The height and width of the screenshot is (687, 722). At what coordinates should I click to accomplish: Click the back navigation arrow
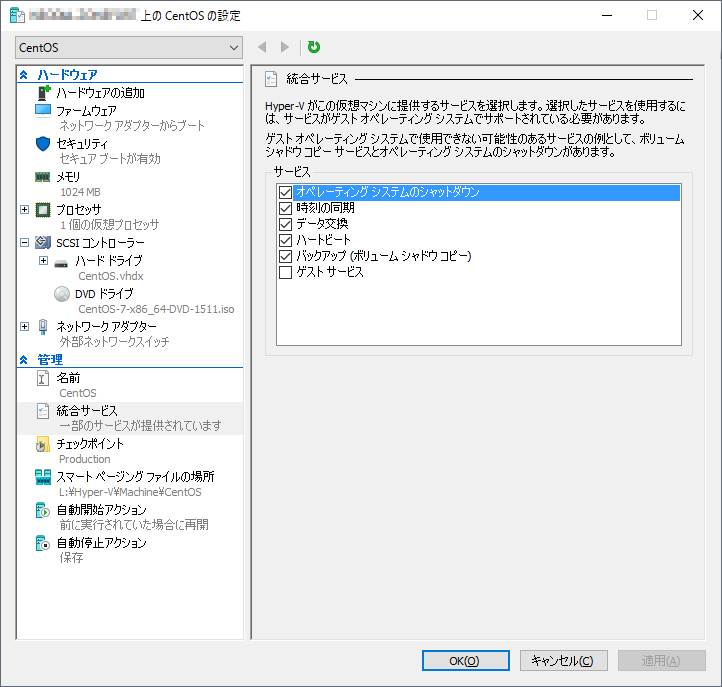[x=262, y=47]
